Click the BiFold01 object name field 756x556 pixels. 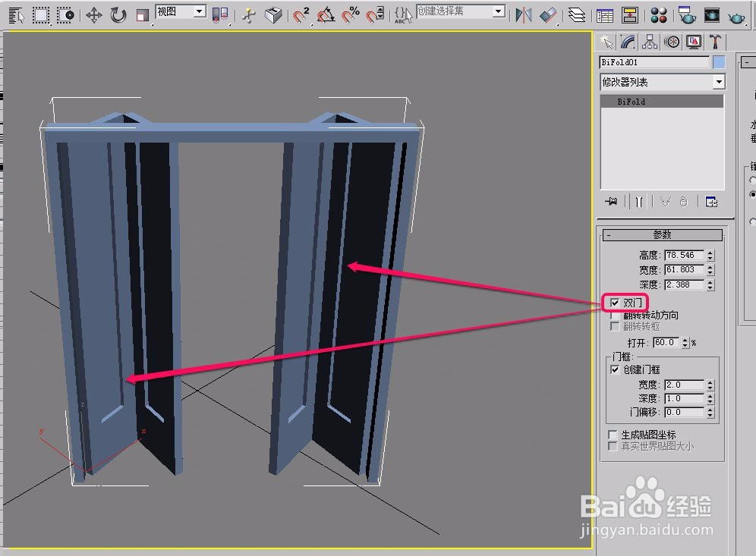[654, 62]
